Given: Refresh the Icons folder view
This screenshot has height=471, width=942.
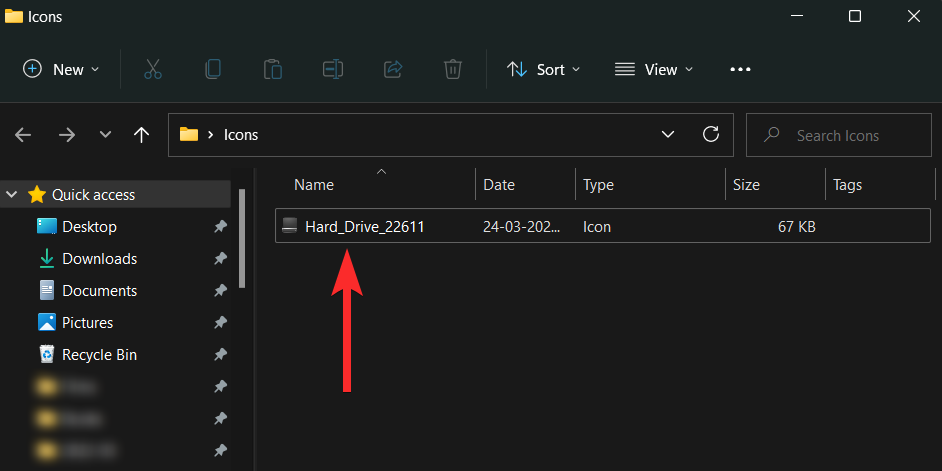Looking at the screenshot, I should click(x=711, y=135).
